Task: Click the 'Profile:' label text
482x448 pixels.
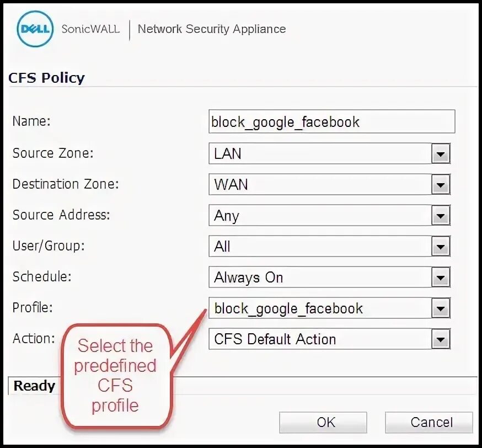Action: click(33, 307)
